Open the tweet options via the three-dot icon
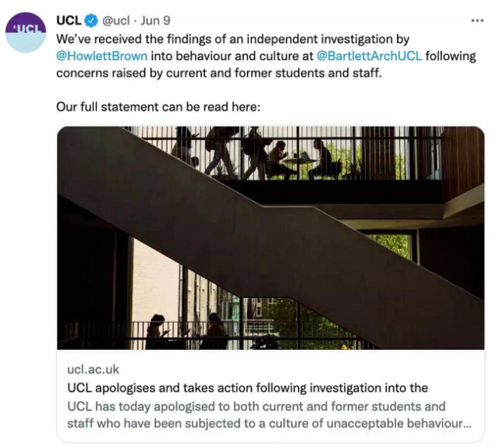The height and width of the screenshot is (448, 496). (477, 21)
